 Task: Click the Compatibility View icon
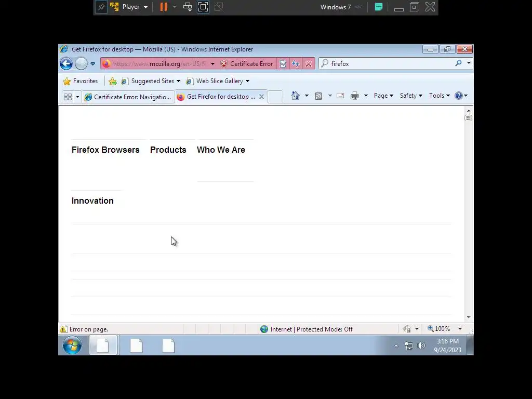click(x=283, y=64)
